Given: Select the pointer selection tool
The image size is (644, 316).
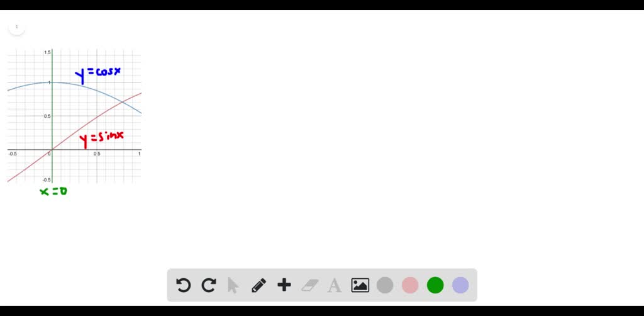Looking at the screenshot, I should pyautogui.click(x=233, y=285).
